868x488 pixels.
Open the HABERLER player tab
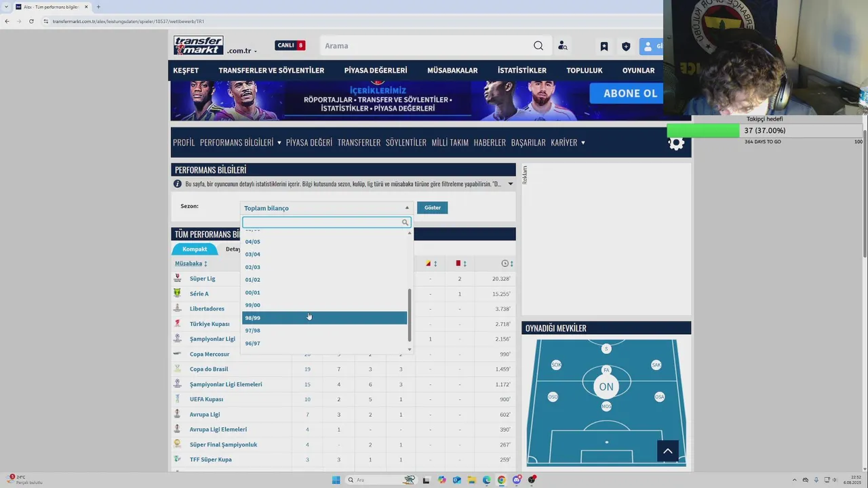pos(490,142)
